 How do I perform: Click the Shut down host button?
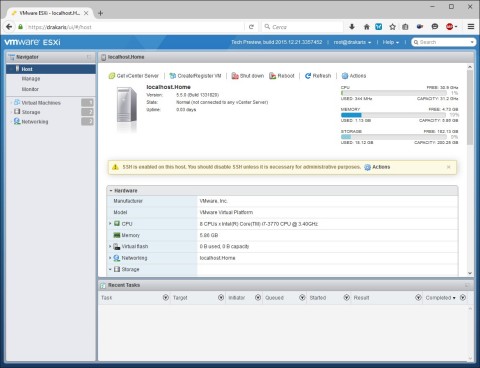click(248, 76)
